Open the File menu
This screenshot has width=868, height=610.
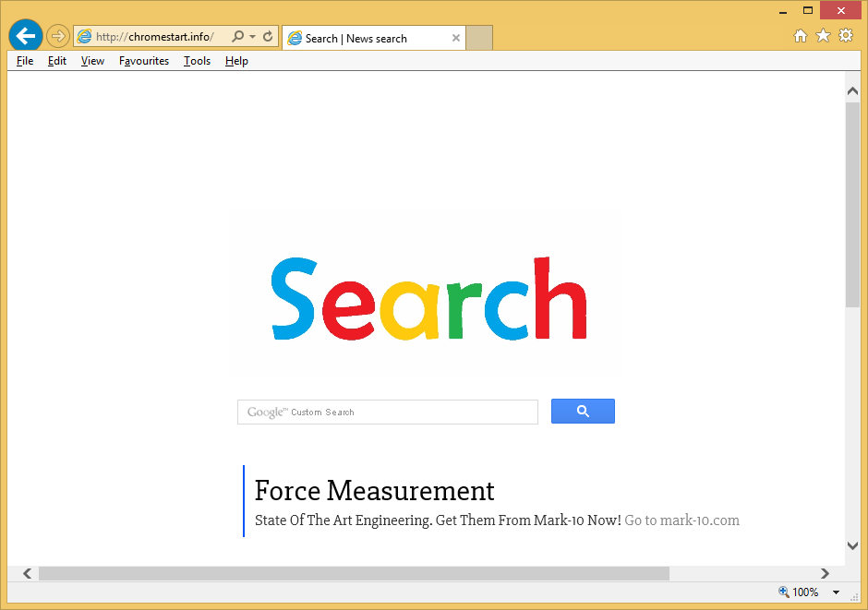pos(25,61)
